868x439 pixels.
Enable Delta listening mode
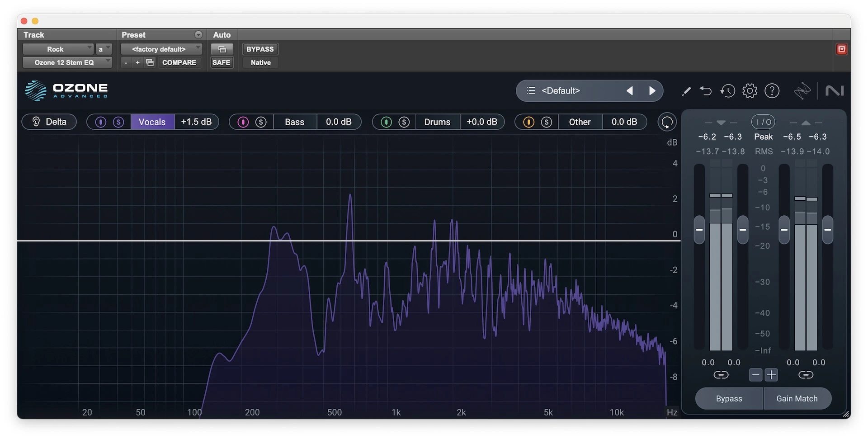49,122
